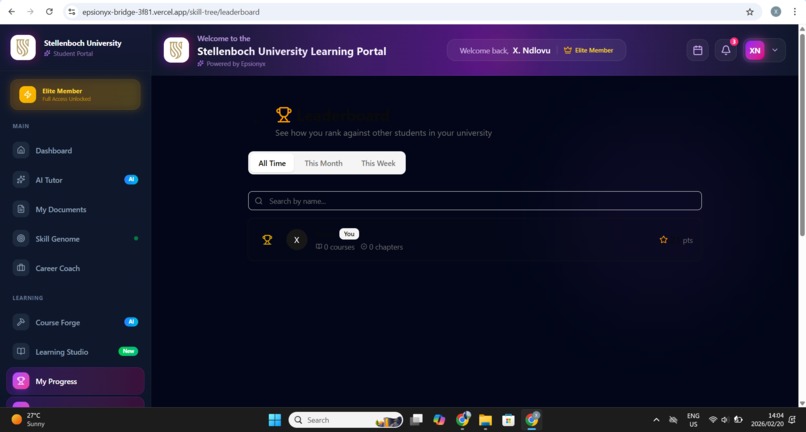Open Skill Genome page
806x432 pixels.
coord(75,239)
